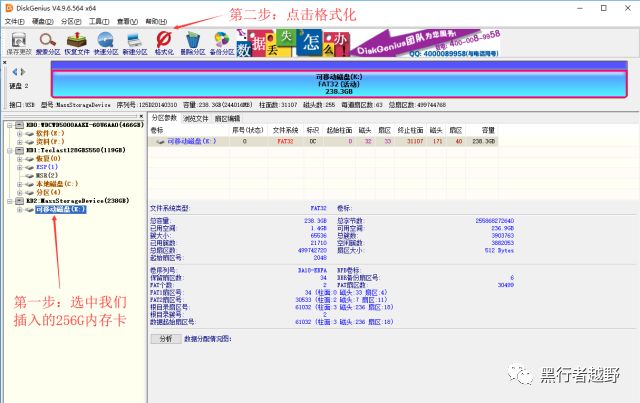Open the 工具(T) menu
The width and height of the screenshot is (640, 403).
[98, 20]
